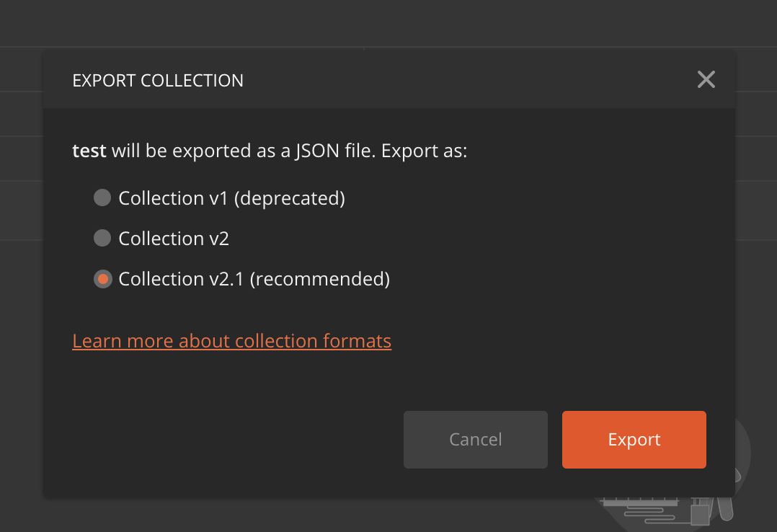This screenshot has height=532, width=777.
Task: Click the word '(deprecated)' in v1 option
Action: tap(290, 198)
